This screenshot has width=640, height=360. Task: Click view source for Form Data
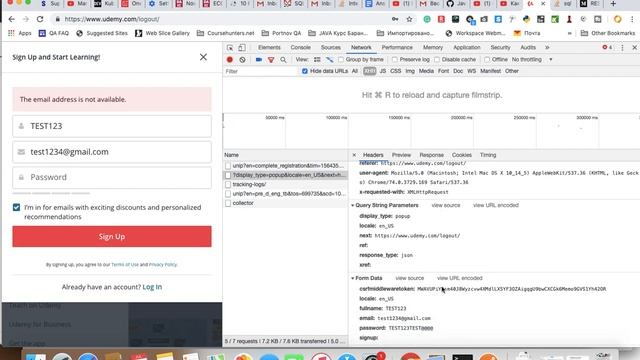(409, 278)
